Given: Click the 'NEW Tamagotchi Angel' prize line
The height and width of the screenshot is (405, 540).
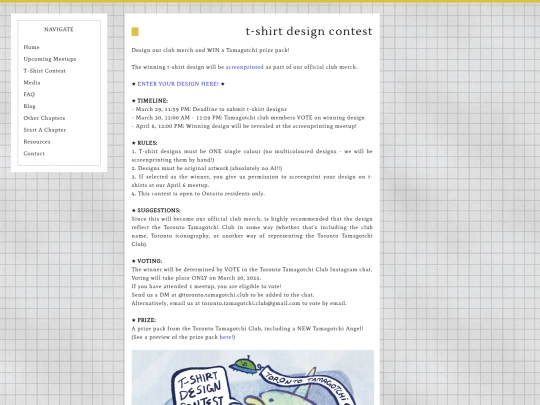Looking at the screenshot, I should (x=248, y=329).
